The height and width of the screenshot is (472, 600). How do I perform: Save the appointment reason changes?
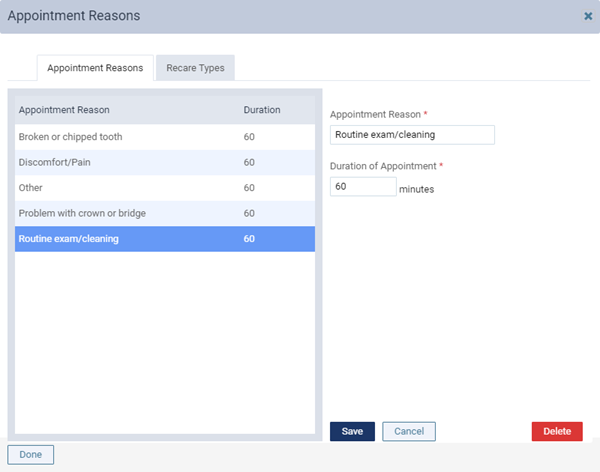(352, 431)
